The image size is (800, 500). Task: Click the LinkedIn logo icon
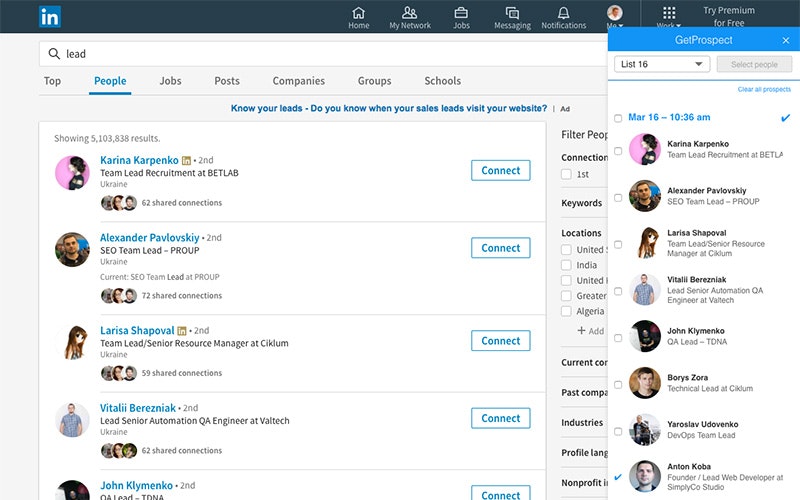[x=49, y=17]
